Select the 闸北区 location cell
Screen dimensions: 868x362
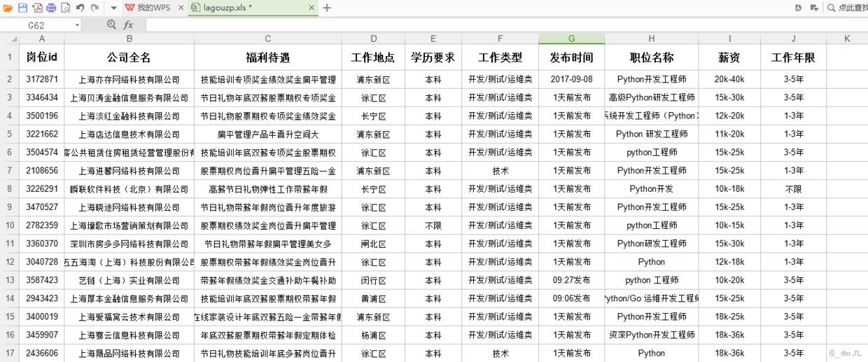[373, 244]
